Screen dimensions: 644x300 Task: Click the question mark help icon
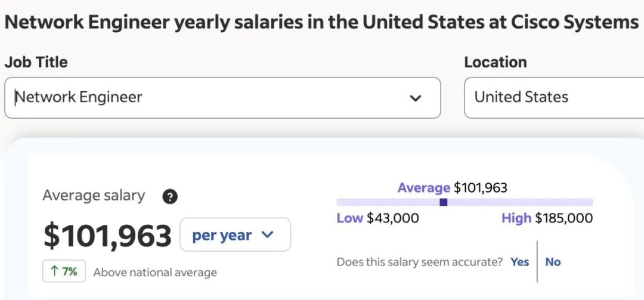tap(170, 197)
